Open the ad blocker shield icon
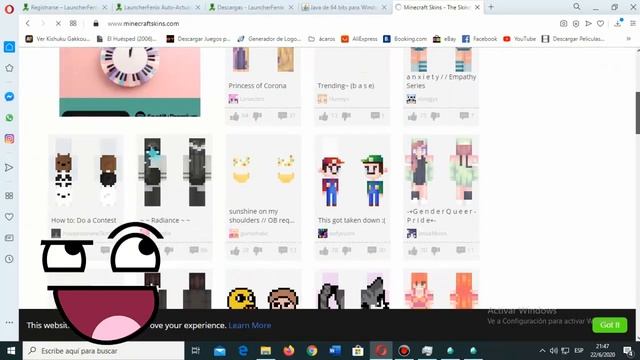 (576, 24)
